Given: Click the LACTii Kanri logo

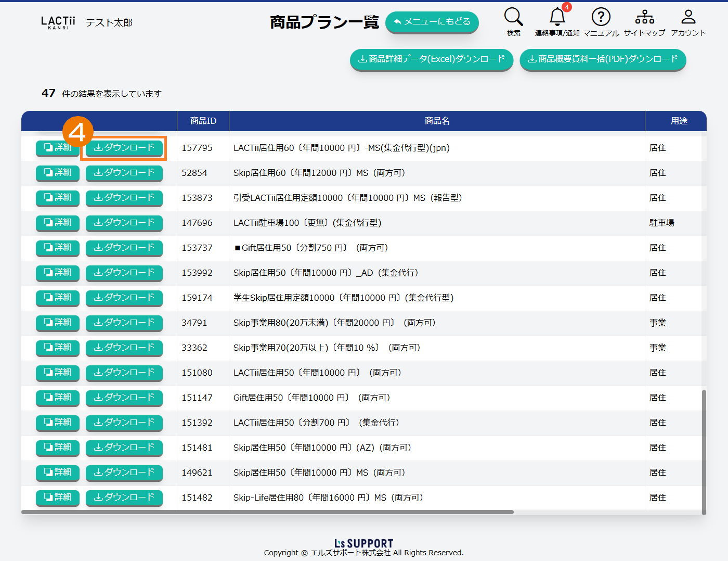Looking at the screenshot, I should point(58,22).
